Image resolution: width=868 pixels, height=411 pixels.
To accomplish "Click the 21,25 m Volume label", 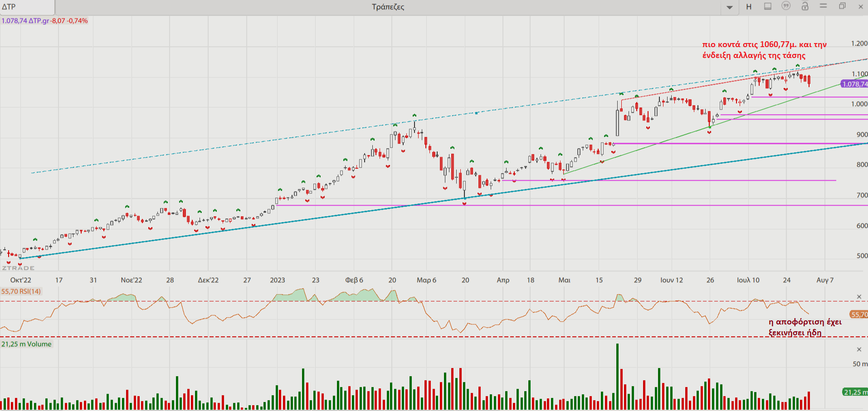I will pos(26,344).
